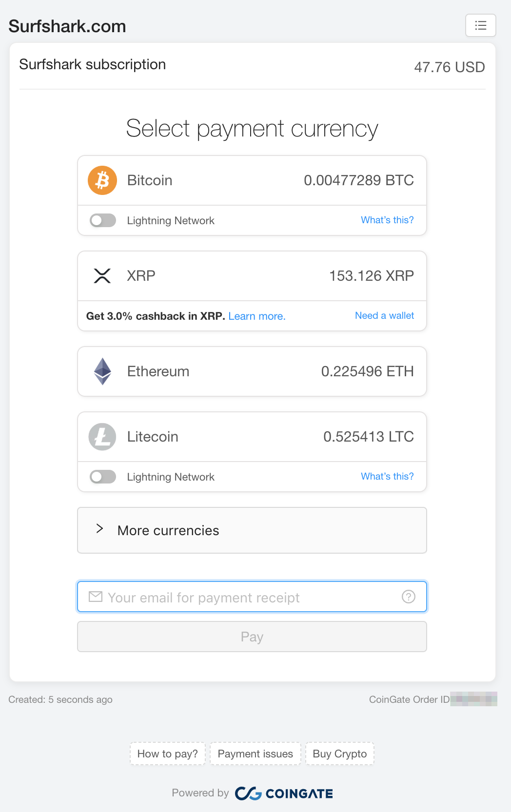Open the XRP cashback Learn more link
This screenshot has width=511, height=812.
257,316
